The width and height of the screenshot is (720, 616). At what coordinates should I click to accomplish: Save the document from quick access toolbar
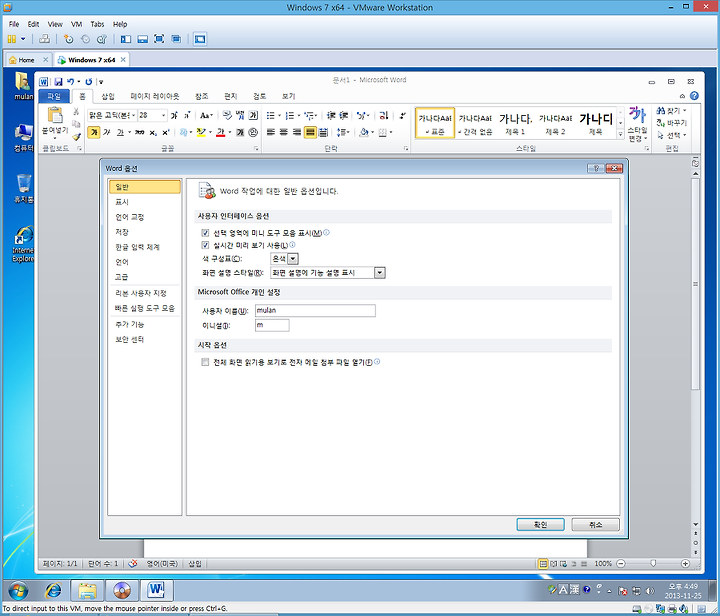coord(58,82)
